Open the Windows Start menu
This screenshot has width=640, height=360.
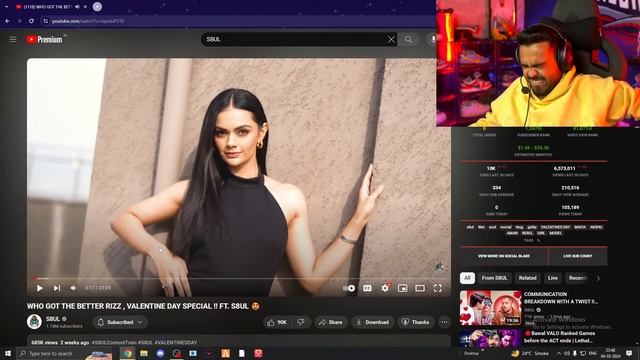[x=8, y=353]
